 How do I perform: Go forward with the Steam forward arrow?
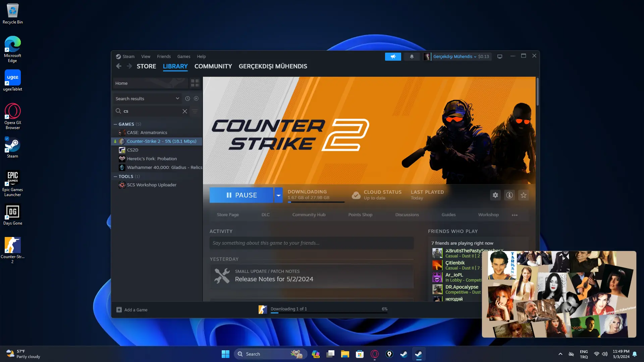(x=129, y=66)
